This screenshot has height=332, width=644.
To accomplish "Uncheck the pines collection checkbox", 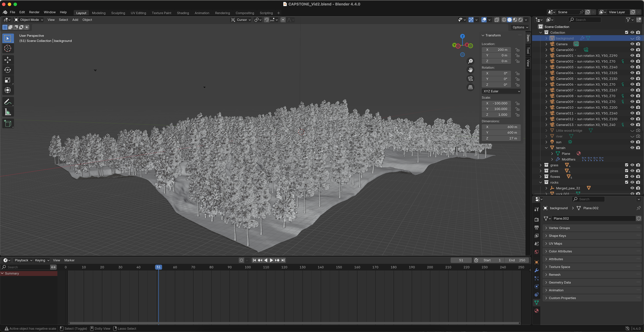I will [626, 171].
